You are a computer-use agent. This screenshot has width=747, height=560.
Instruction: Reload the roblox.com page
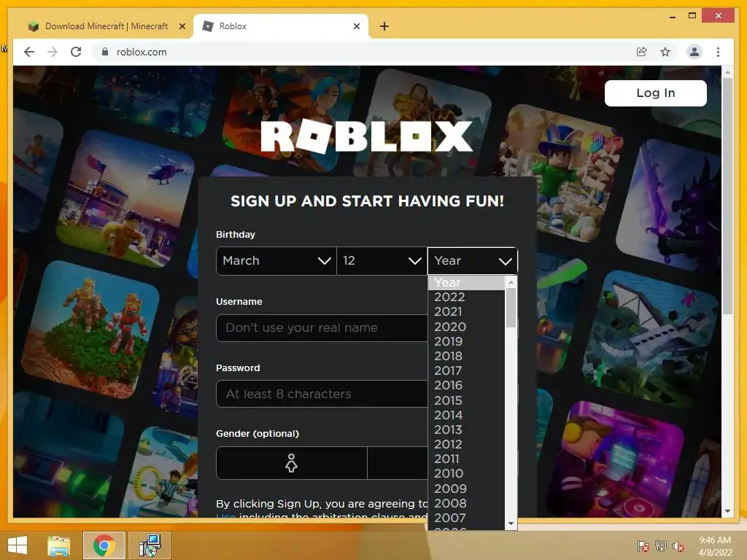[76, 52]
